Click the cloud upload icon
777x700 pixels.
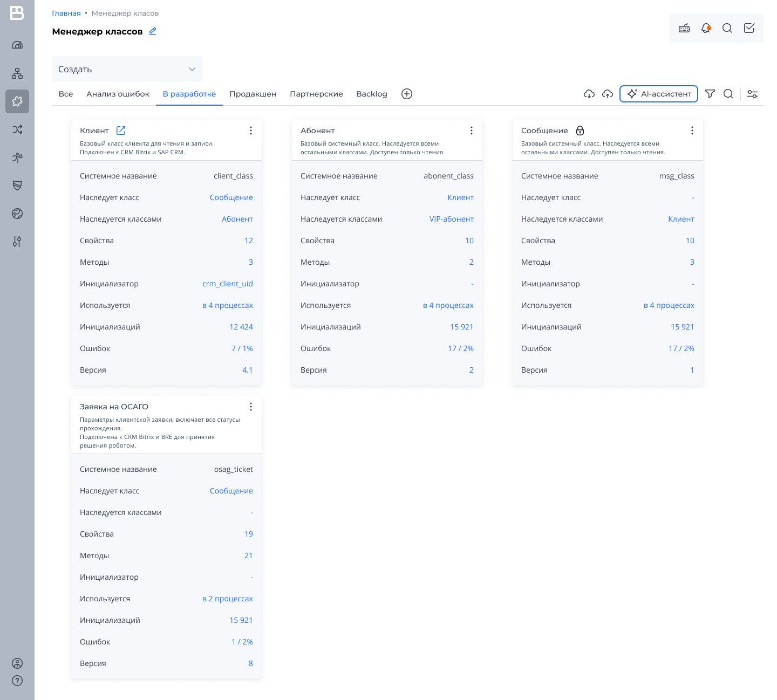point(608,94)
